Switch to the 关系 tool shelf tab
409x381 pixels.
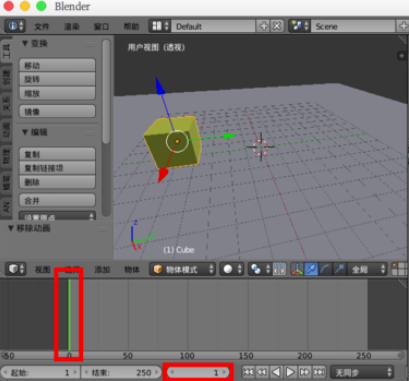click(6, 104)
